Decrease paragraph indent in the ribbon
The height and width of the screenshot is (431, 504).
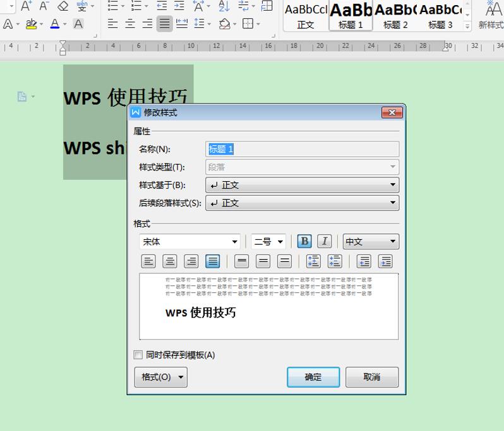[161, 6]
